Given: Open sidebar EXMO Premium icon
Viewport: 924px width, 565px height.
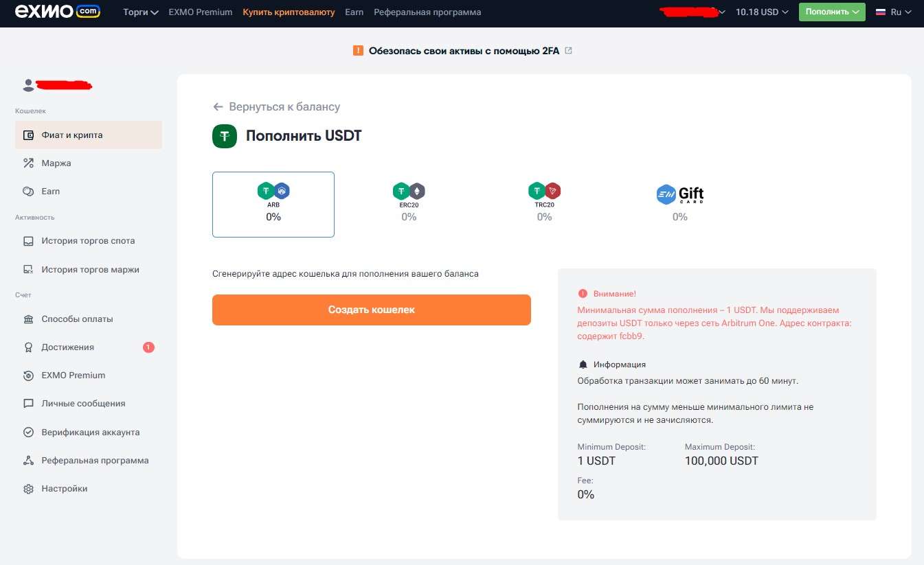Looking at the screenshot, I should pyautogui.click(x=28, y=376).
